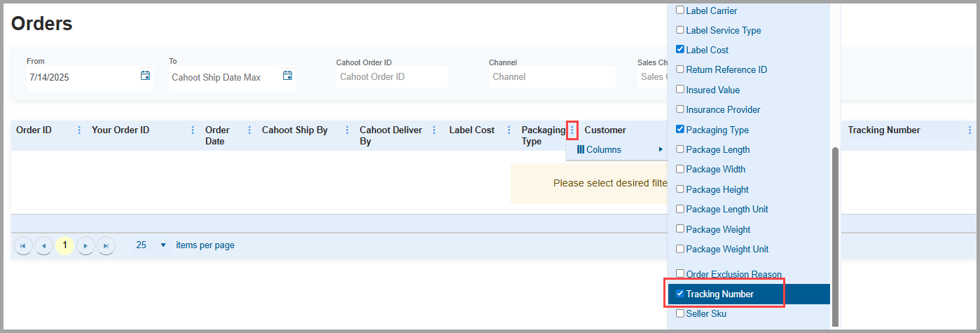Sort by Customer column header
The image size is (980, 333).
point(605,130)
